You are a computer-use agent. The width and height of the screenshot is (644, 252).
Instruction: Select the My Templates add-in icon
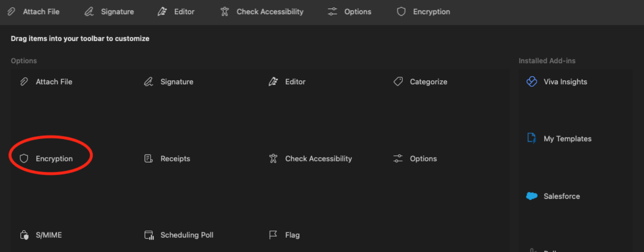pos(532,138)
